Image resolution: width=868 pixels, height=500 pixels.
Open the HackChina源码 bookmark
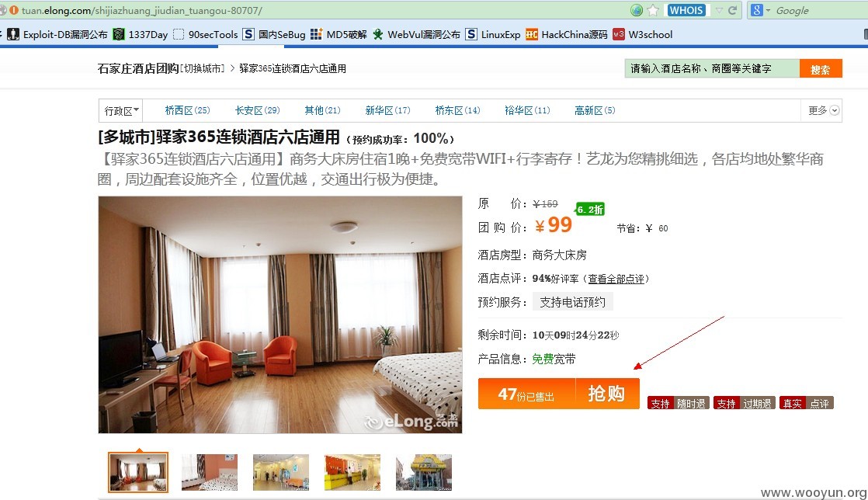pyautogui.click(x=566, y=34)
